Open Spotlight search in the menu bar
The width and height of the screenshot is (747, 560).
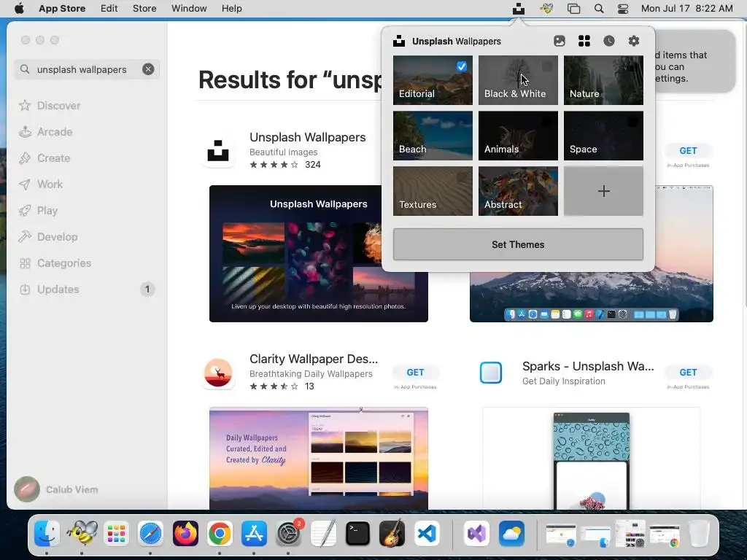pyautogui.click(x=599, y=9)
